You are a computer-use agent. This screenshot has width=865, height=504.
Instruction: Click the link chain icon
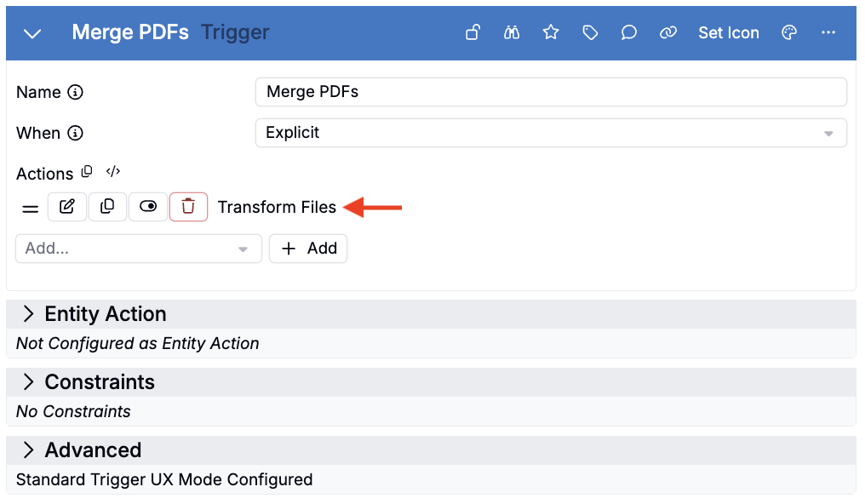click(x=668, y=33)
